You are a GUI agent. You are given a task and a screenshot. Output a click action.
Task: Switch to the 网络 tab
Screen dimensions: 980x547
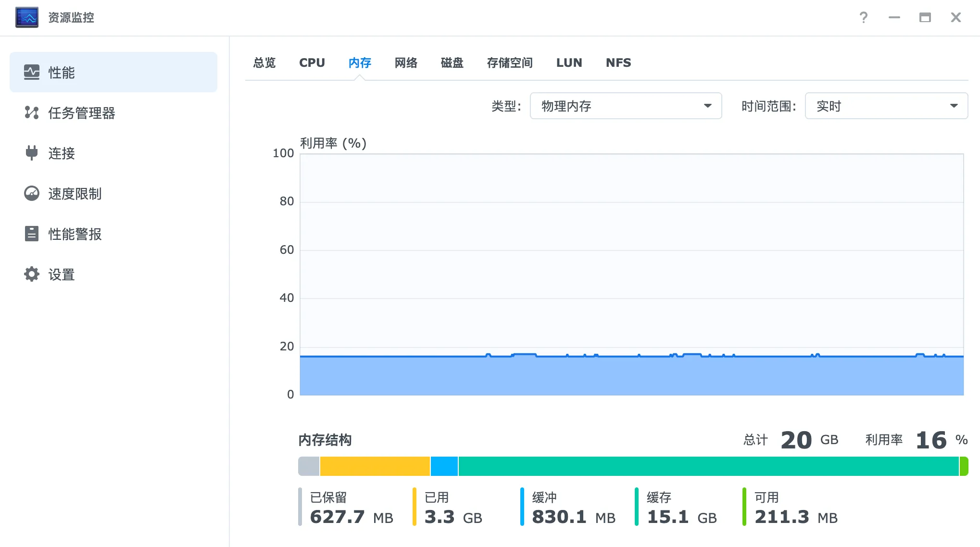pos(406,63)
